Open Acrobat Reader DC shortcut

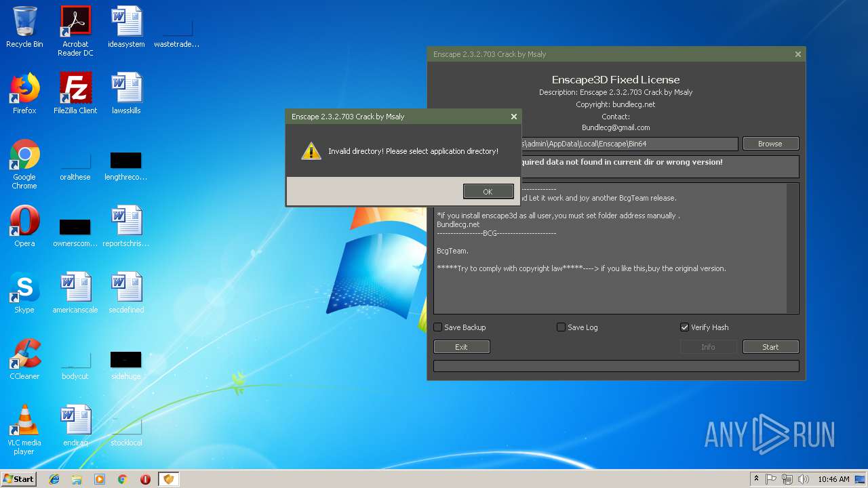(x=75, y=31)
